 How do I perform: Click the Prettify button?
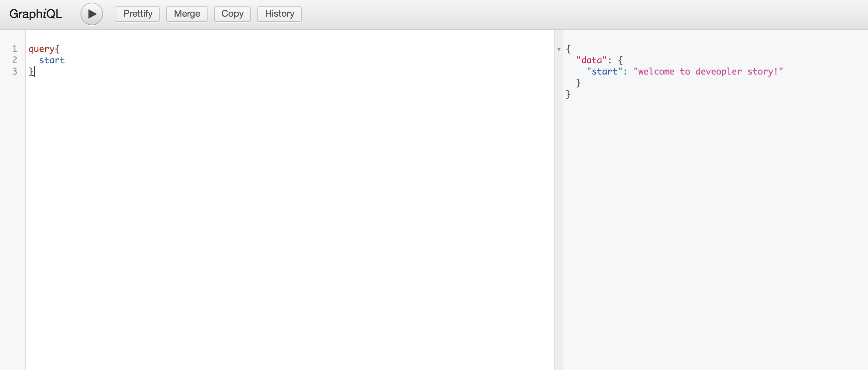click(137, 14)
